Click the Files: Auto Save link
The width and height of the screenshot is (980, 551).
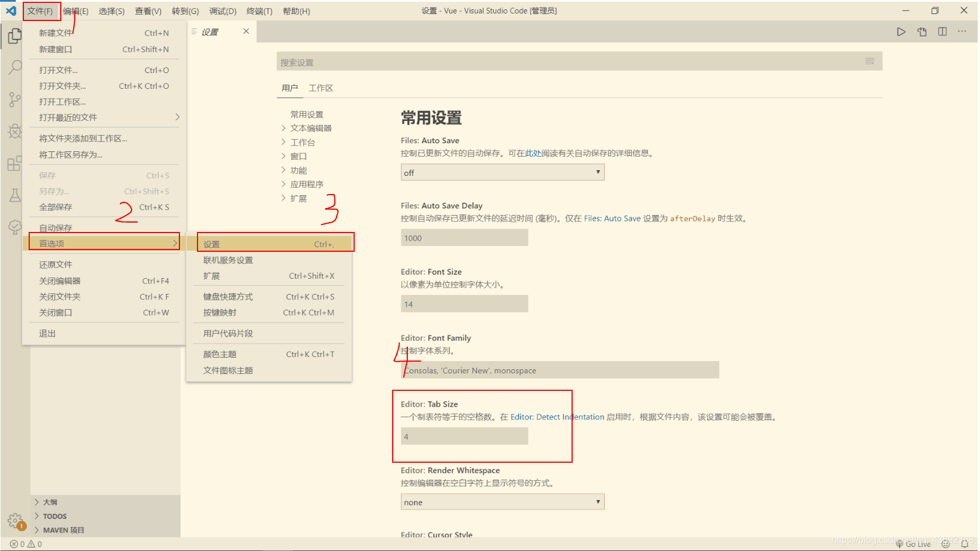point(612,219)
